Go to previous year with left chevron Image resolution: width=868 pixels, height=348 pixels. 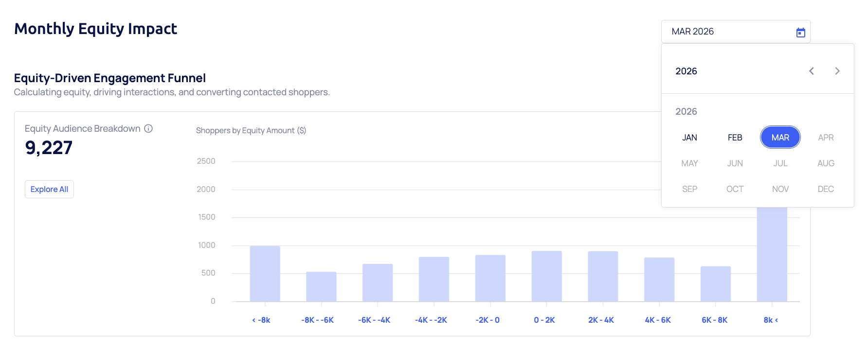pyautogui.click(x=811, y=71)
